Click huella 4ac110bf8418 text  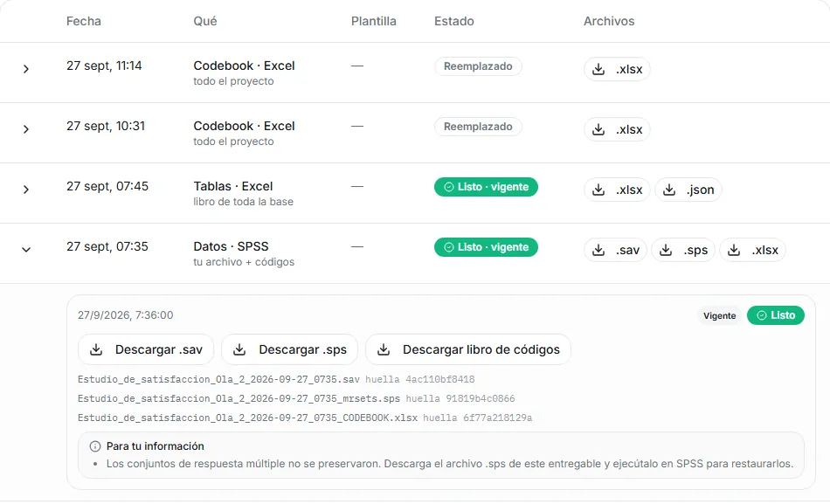tap(419, 380)
